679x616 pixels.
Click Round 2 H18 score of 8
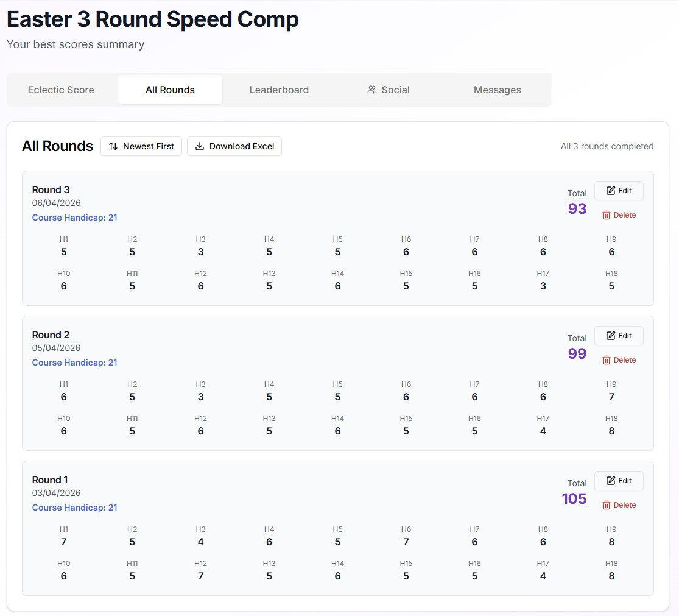click(x=611, y=431)
